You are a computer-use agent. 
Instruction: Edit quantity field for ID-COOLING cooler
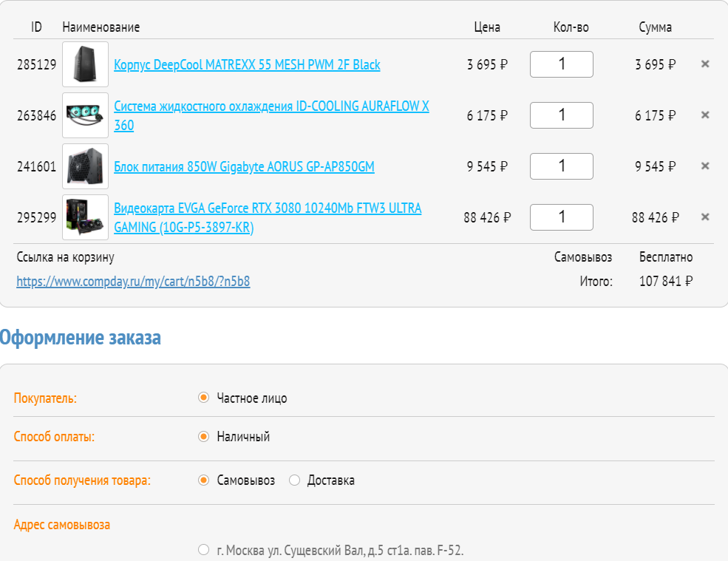click(561, 115)
